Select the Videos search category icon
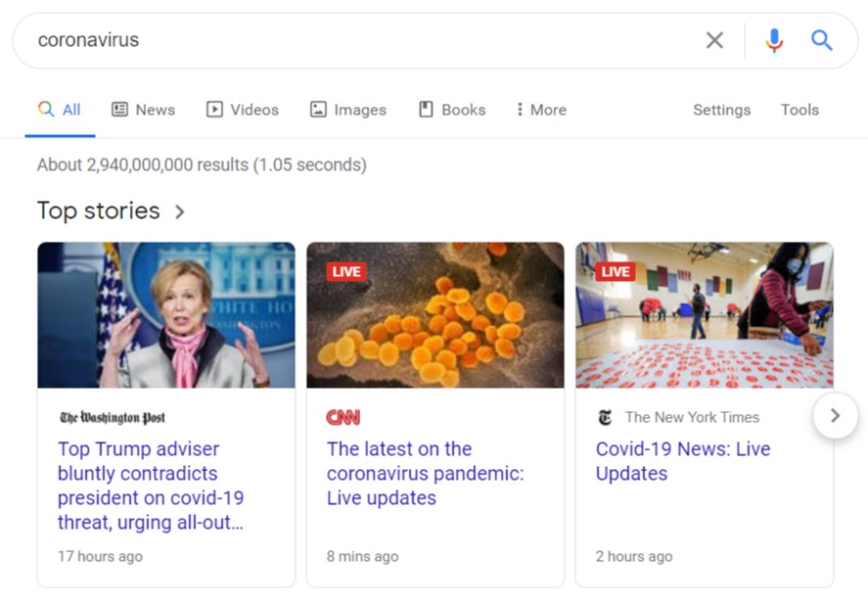The image size is (868, 604). click(x=214, y=109)
